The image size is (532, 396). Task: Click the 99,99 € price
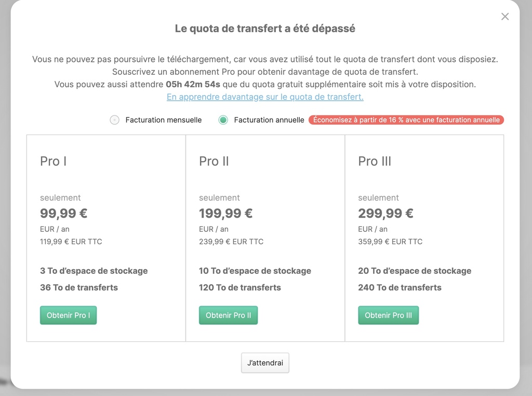tap(64, 214)
